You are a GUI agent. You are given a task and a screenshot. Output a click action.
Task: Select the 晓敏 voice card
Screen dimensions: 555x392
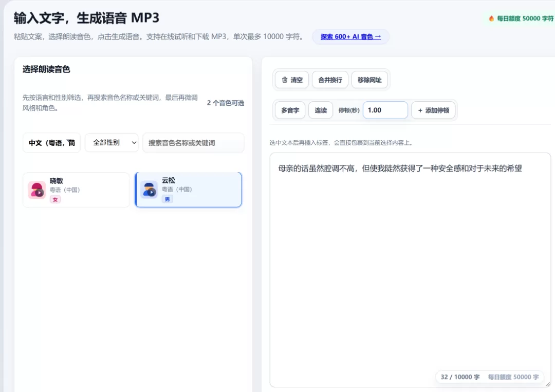point(76,190)
